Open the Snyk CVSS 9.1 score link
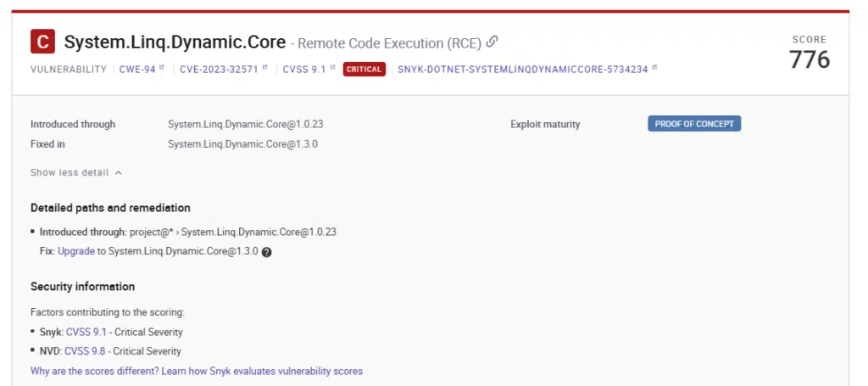 tap(86, 332)
